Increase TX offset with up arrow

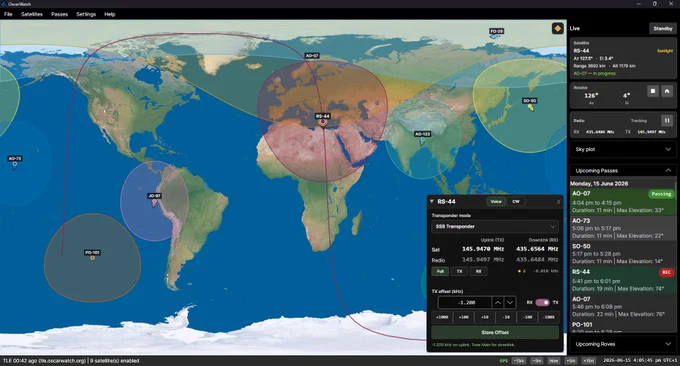tap(498, 303)
